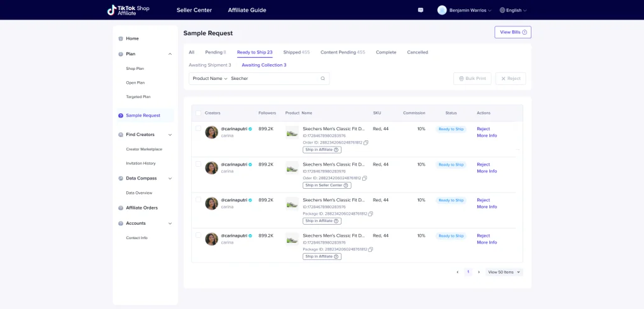Click the search magnifier icon in product search

click(x=323, y=79)
